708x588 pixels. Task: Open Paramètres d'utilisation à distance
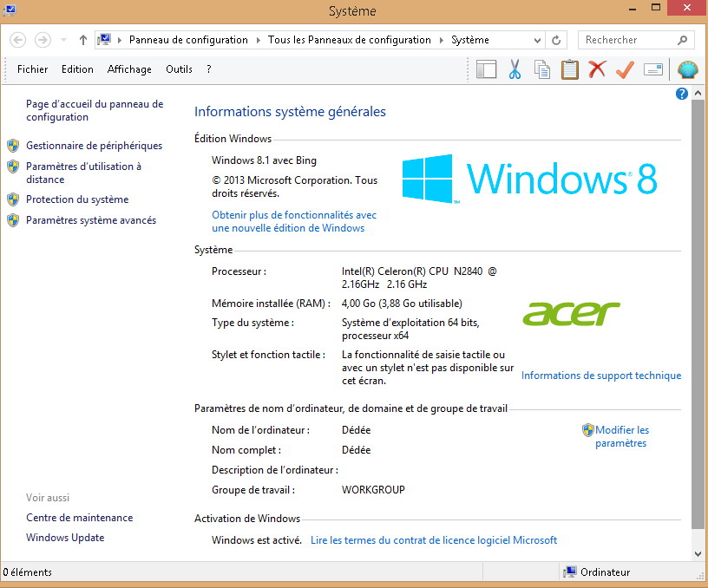[83, 173]
